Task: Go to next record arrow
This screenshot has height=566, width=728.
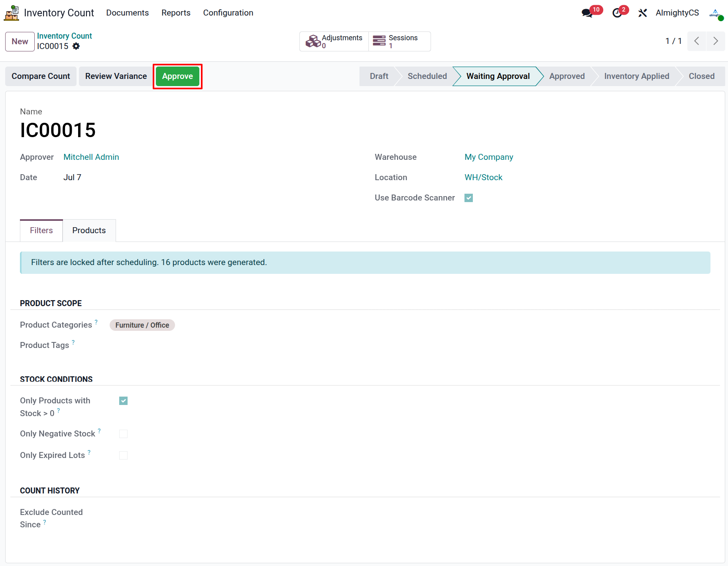Action: coord(716,41)
